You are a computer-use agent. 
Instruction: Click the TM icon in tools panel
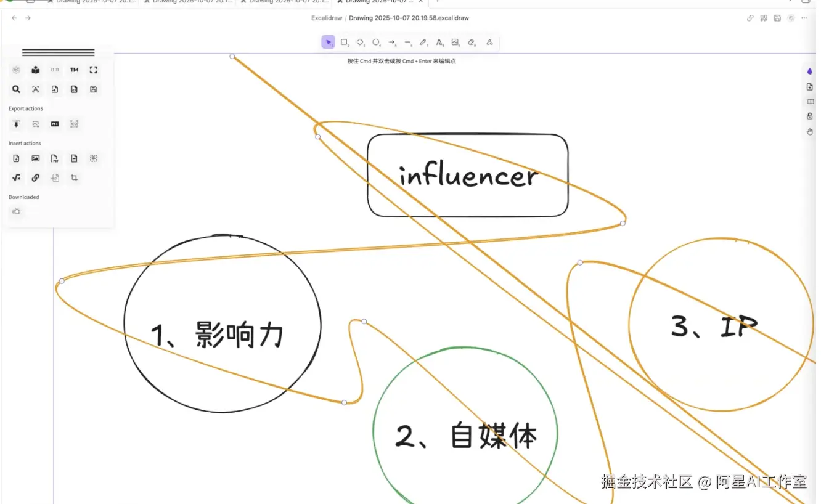74,70
